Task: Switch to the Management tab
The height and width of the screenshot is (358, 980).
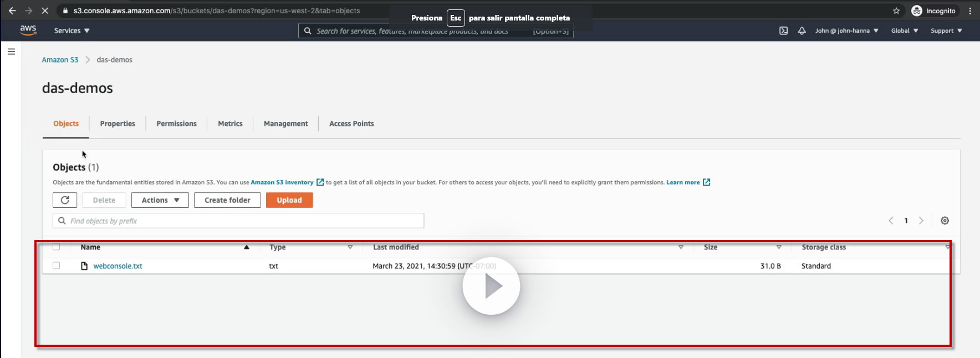Action: 285,124
